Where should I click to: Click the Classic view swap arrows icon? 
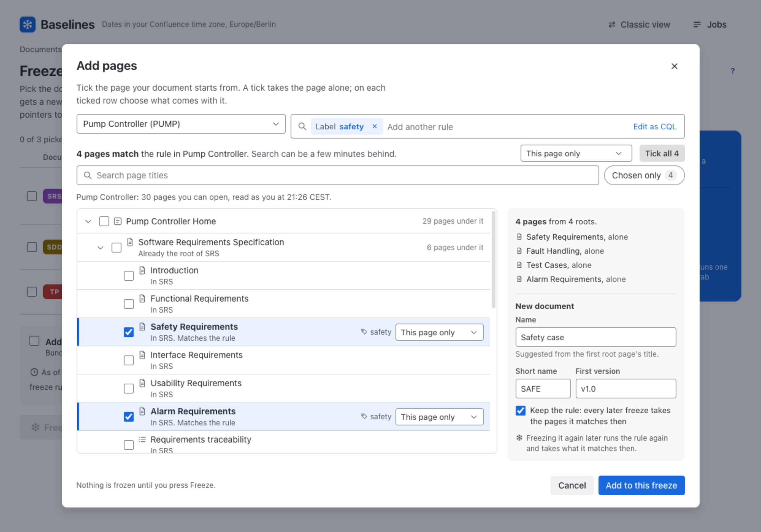[611, 25]
